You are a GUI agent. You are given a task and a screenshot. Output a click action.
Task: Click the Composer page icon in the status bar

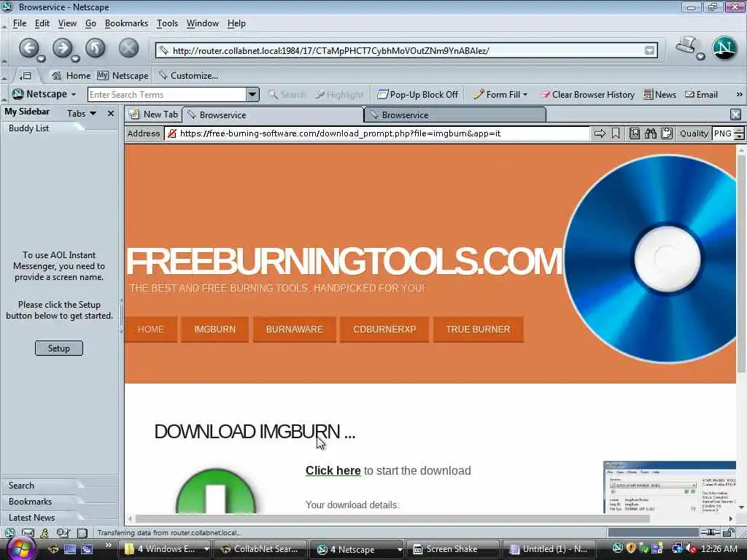pos(82,533)
